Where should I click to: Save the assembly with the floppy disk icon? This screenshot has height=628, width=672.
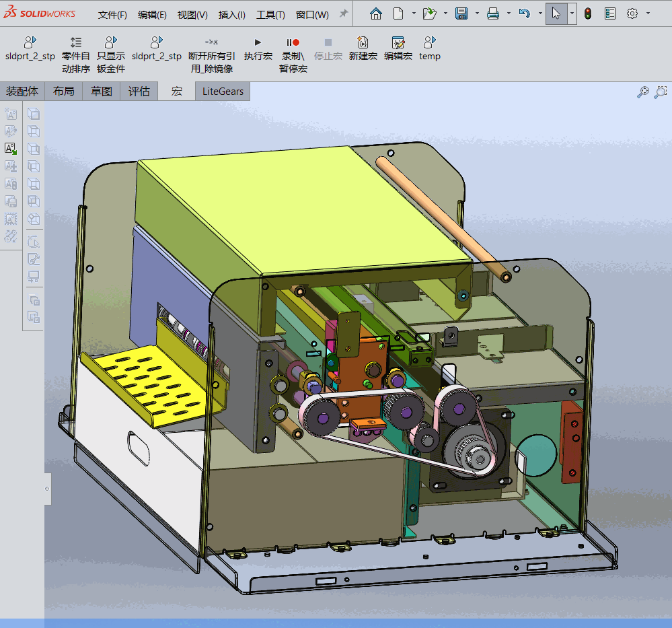pos(461,13)
